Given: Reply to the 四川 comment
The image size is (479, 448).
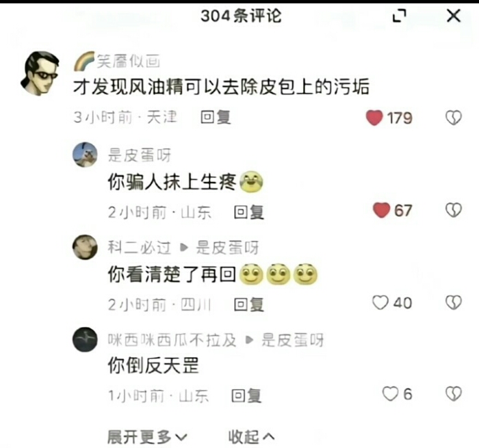Looking at the screenshot, I should (249, 304).
